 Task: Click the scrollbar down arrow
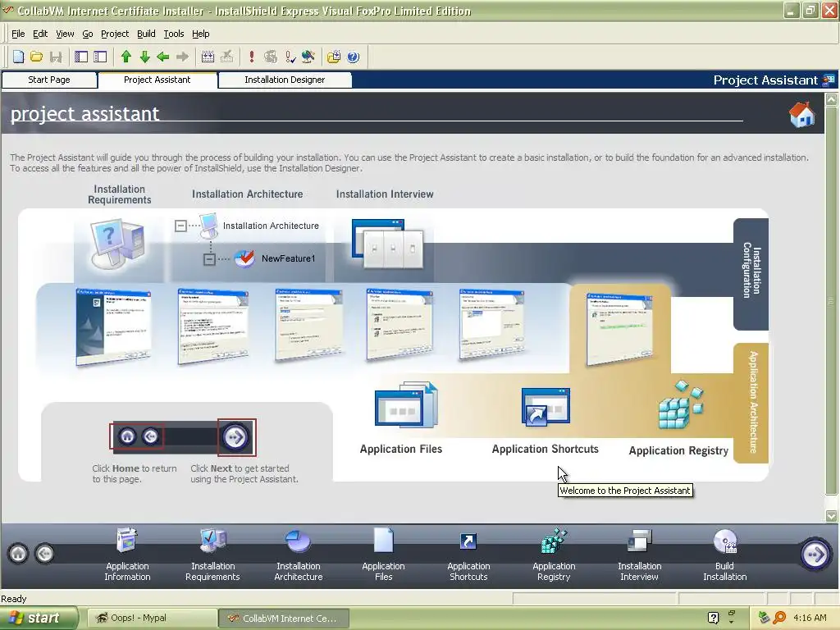pos(832,516)
